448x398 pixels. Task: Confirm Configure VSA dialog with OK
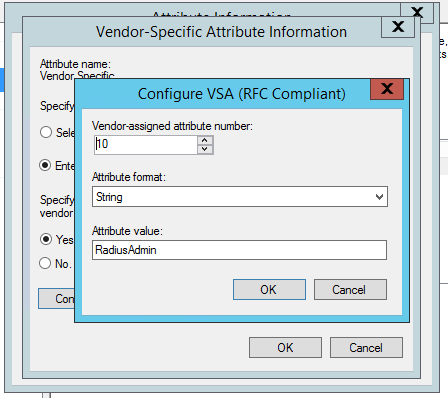pyautogui.click(x=269, y=290)
